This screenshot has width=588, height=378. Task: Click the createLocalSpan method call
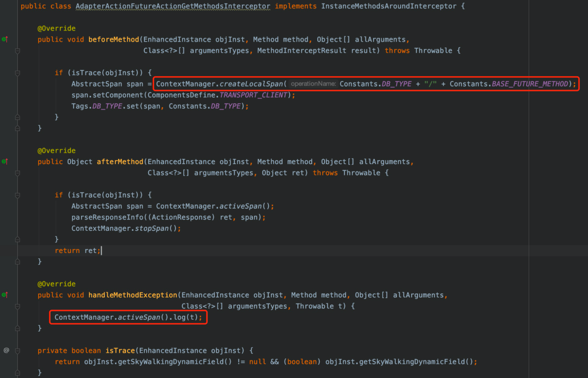point(251,84)
